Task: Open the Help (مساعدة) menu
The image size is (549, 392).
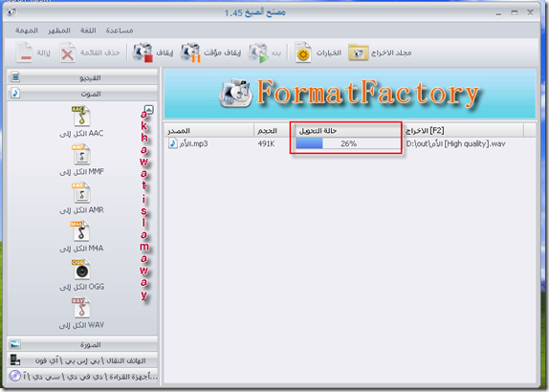Action: click(120, 31)
